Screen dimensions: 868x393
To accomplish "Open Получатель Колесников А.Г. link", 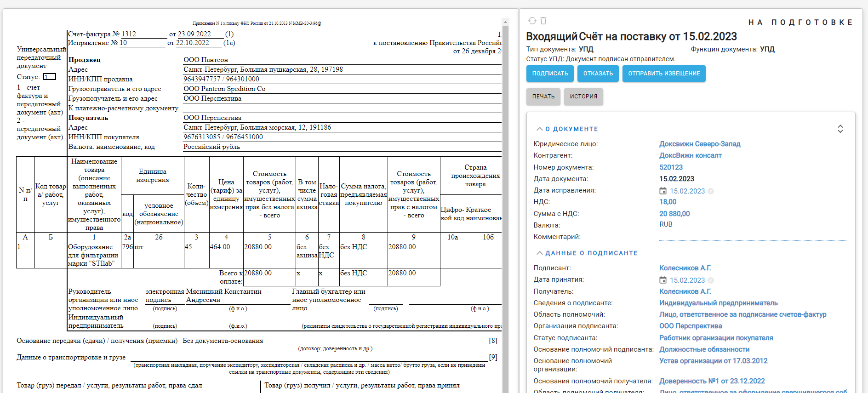I will [x=685, y=291].
